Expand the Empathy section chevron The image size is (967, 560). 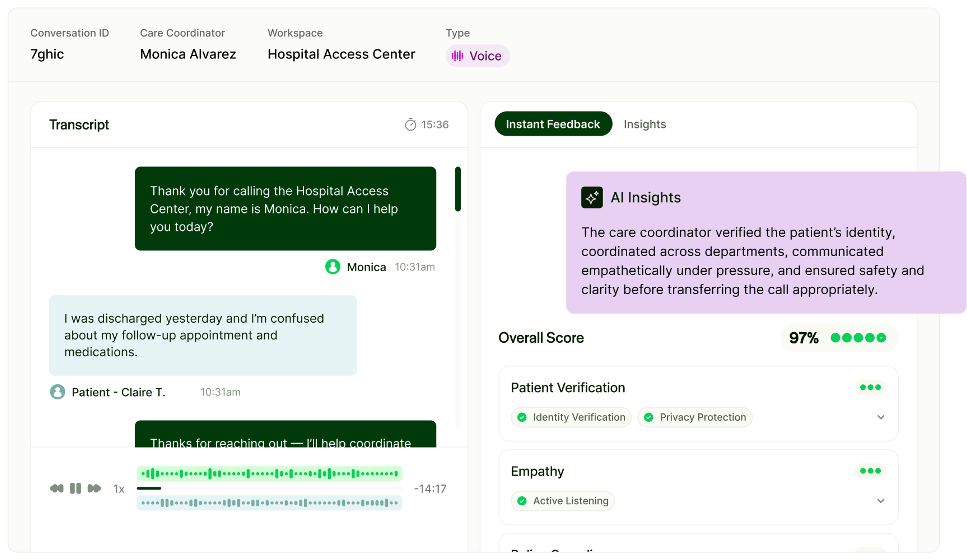pyautogui.click(x=881, y=501)
